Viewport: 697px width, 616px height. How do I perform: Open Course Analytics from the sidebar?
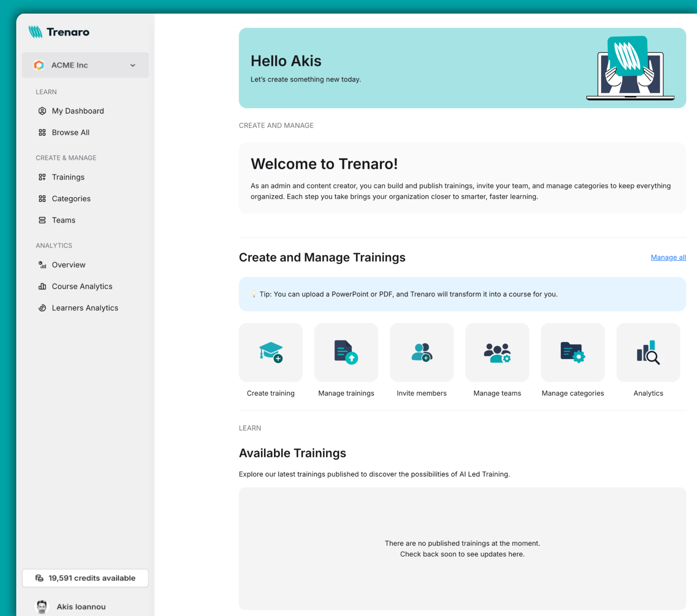[x=82, y=286]
